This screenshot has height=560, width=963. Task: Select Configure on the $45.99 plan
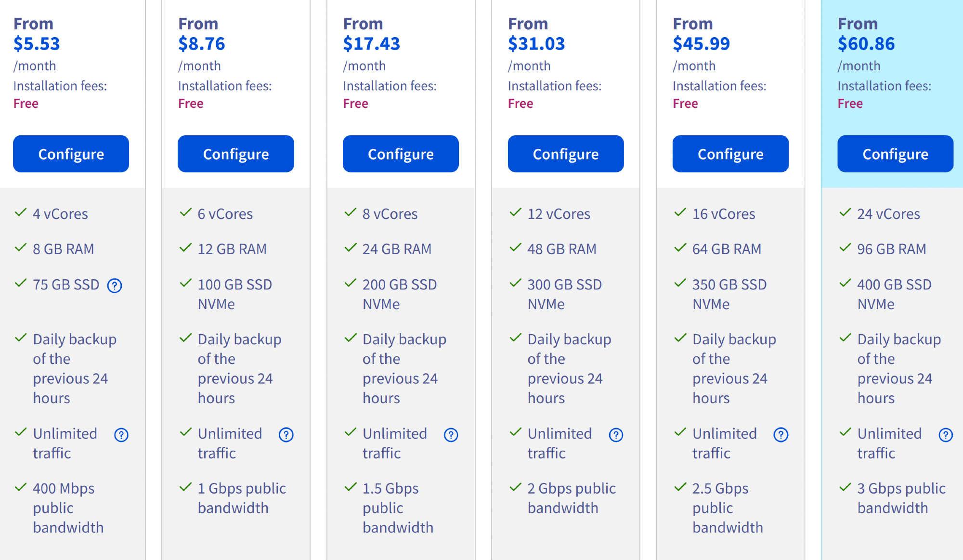[730, 154]
